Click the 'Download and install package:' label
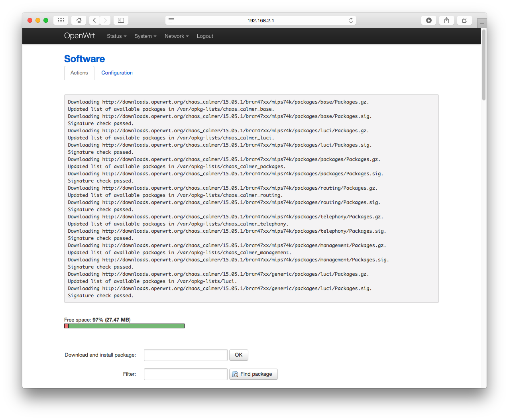Image resolution: width=509 pixels, height=420 pixels. tap(100, 355)
